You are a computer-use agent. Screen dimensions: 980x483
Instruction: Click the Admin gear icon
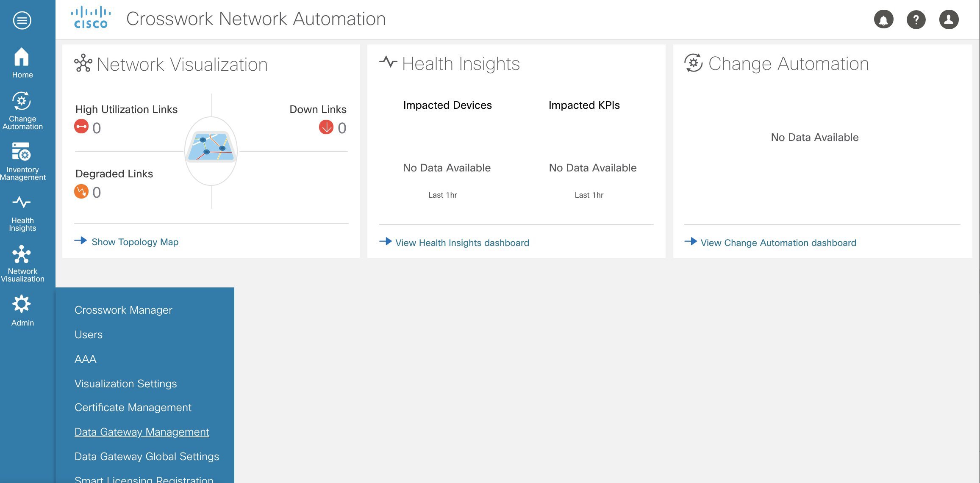point(22,304)
